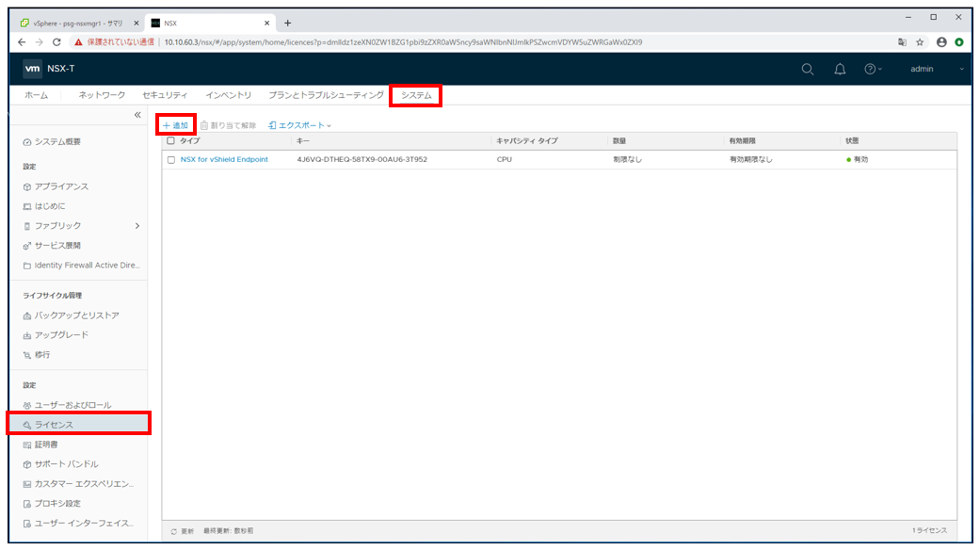Switch to the セキュリティ tab

[165, 95]
